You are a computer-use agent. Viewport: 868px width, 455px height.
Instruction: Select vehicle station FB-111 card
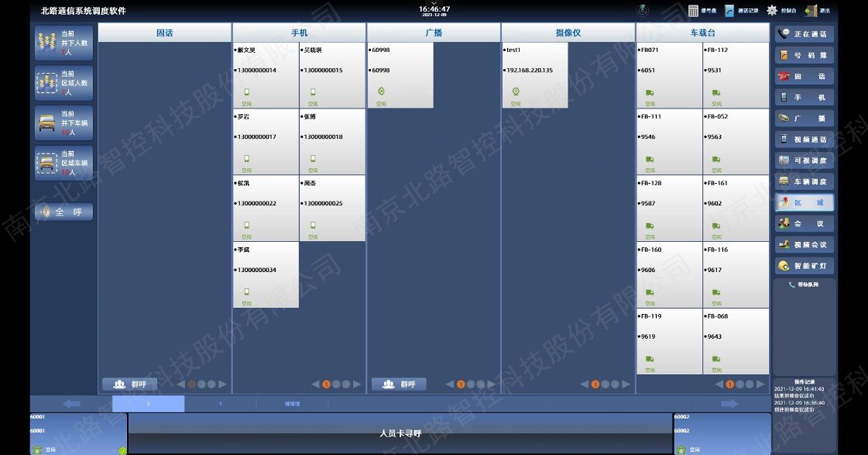coord(669,142)
